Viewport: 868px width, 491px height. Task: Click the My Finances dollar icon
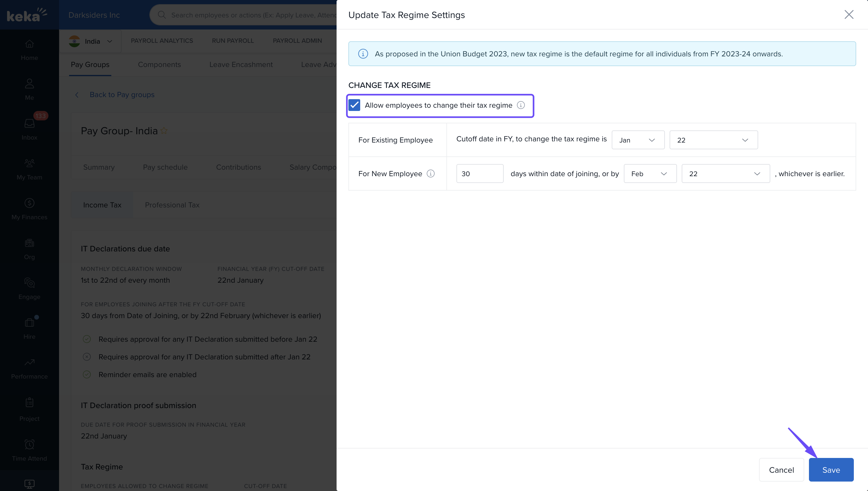pyautogui.click(x=29, y=203)
